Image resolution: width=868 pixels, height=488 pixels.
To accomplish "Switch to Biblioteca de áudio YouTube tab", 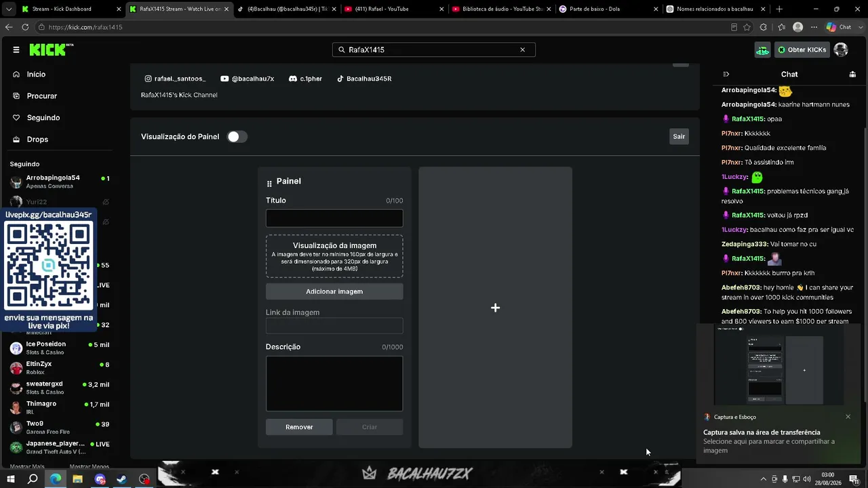I will click(x=500, y=9).
